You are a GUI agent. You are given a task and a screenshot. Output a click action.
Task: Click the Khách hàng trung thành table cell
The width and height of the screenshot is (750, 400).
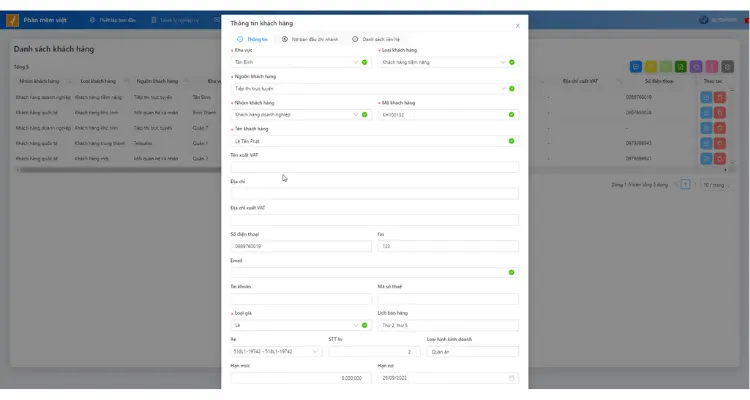pos(99,143)
